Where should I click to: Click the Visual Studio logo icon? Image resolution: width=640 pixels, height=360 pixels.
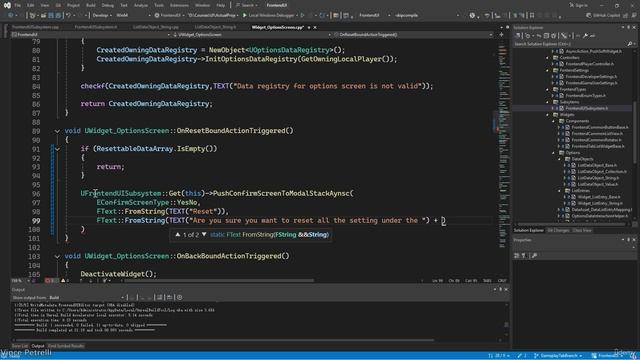click(x=7, y=5)
